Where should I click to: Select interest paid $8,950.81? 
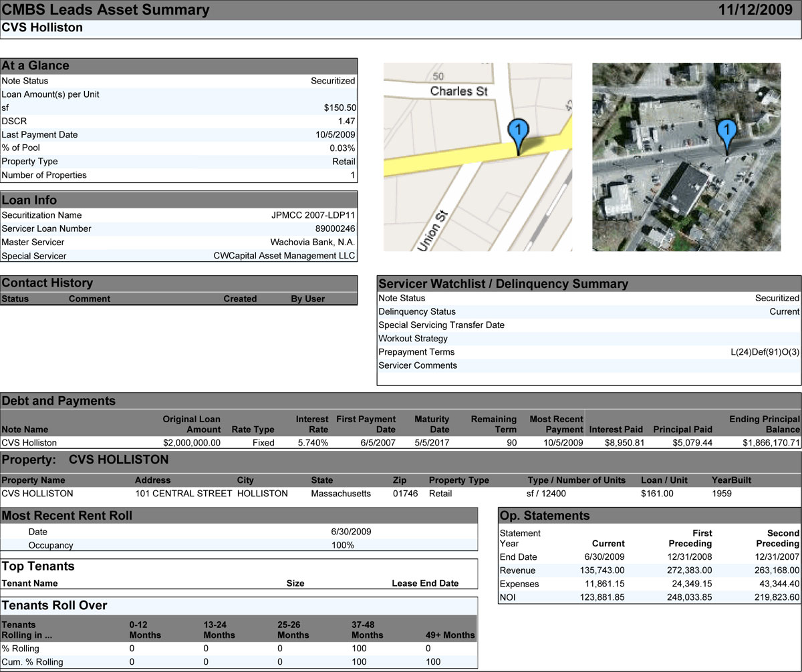click(x=624, y=442)
